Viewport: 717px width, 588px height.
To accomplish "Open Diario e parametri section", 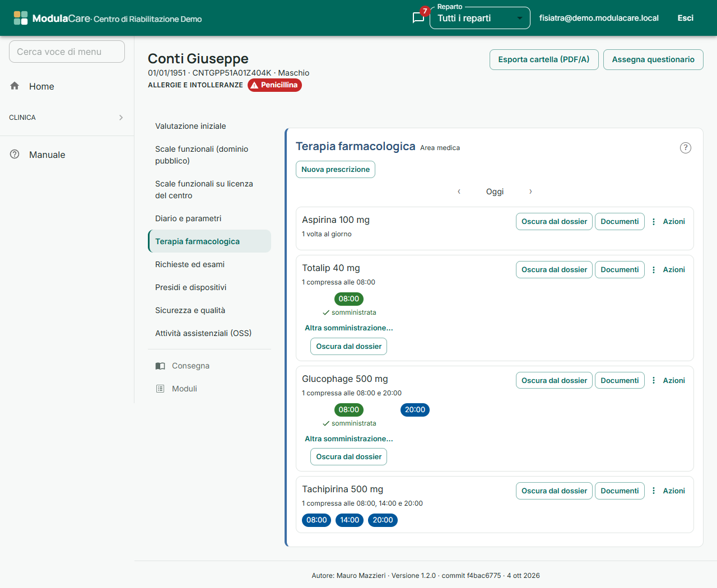I will tap(209, 218).
